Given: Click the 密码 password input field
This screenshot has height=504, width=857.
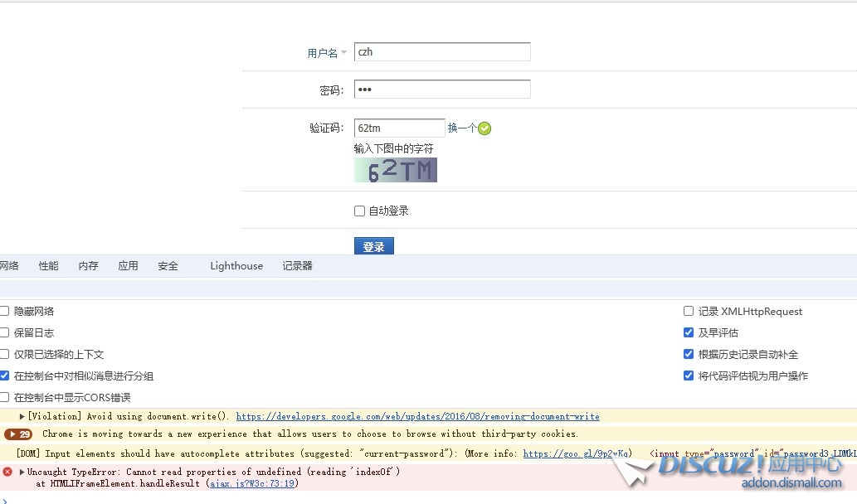Looking at the screenshot, I should (442, 90).
